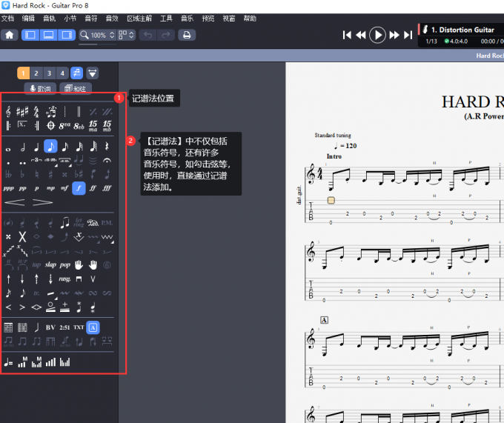The height and width of the screenshot is (423, 504).
Task: Click the 8va octave symbol
Action: (x=64, y=126)
